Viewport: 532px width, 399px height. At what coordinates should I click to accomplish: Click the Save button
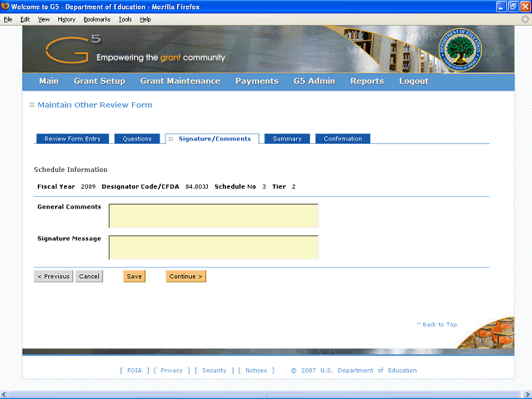pos(135,276)
